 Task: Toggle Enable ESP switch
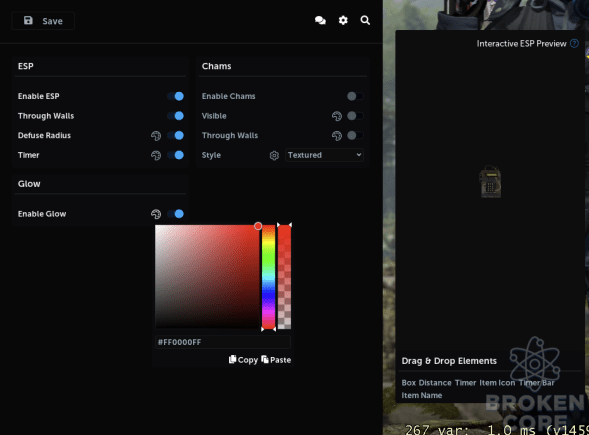[175, 96]
